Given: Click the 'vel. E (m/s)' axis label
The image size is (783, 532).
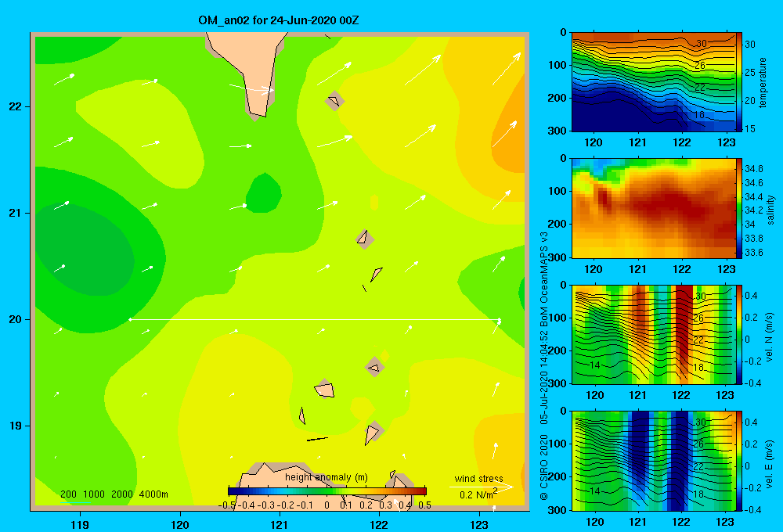Looking at the screenshot, I should click(x=770, y=464).
